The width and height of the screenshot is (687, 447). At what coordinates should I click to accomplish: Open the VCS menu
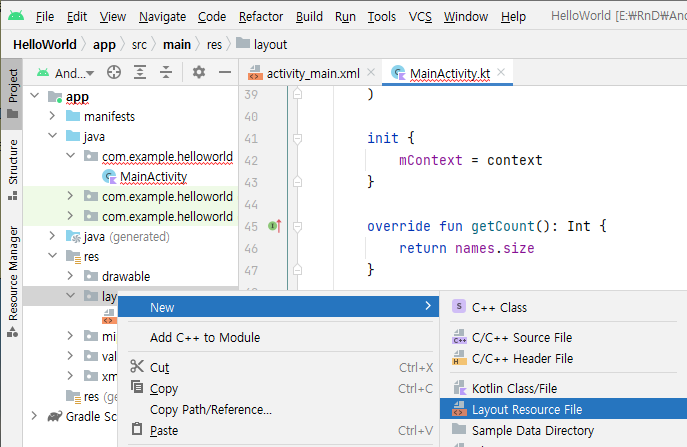point(420,17)
